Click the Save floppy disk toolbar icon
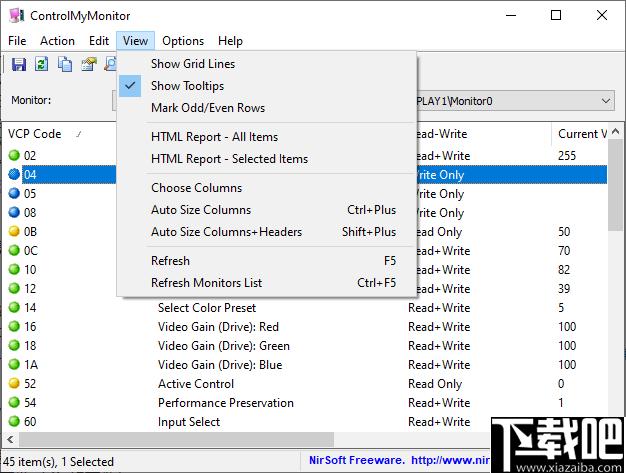Viewport: 626px width, 473px height. [18, 64]
